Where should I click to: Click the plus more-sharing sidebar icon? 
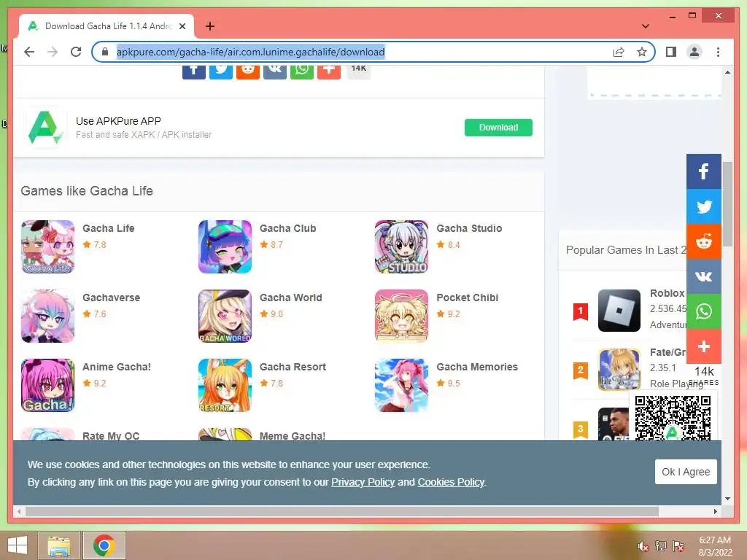(x=704, y=346)
